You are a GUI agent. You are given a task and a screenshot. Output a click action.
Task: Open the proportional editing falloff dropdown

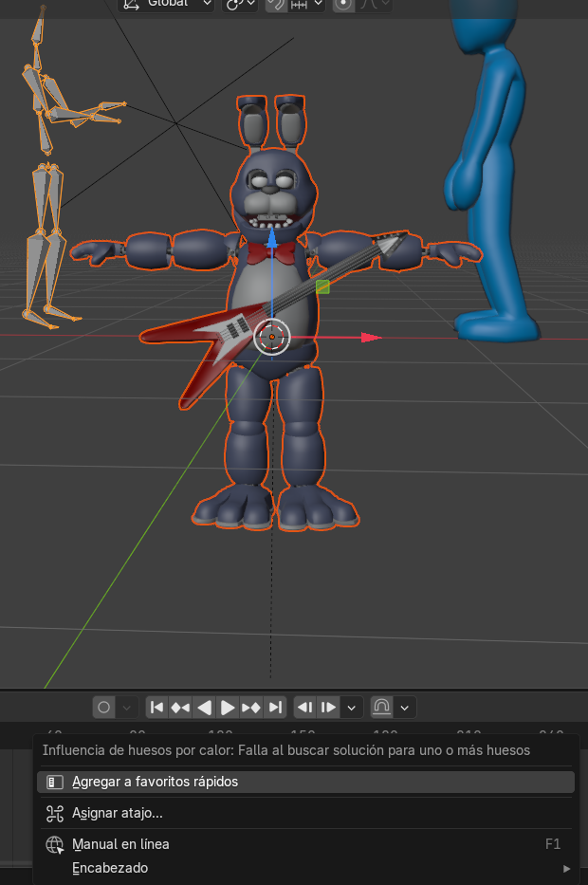(x=375, y=4)
